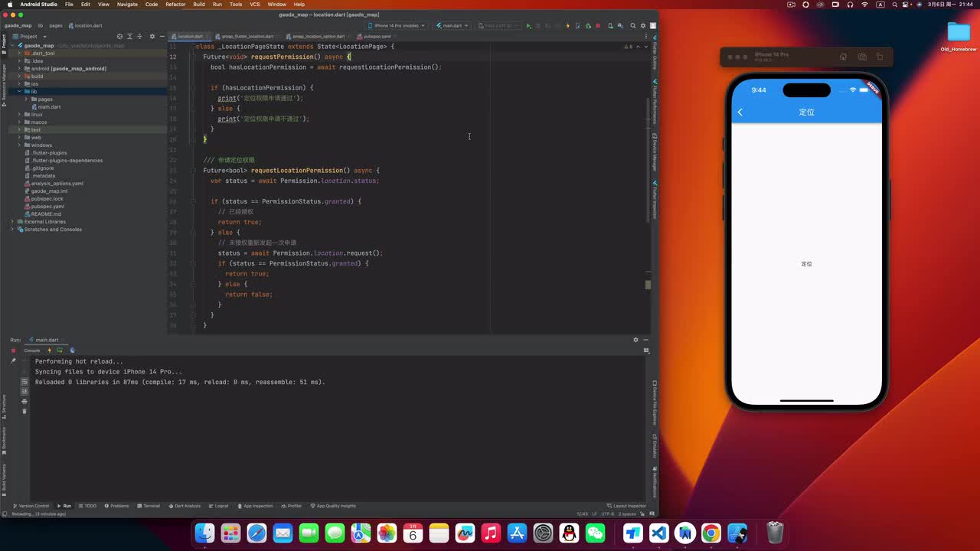Switch to amap_location_option.dart editor tab
Viewport: 980px width, 551px height.
317,36
